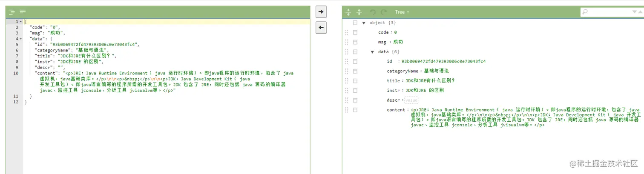
Task: Grab the drag handle of title row
Action: coord(347,81)
